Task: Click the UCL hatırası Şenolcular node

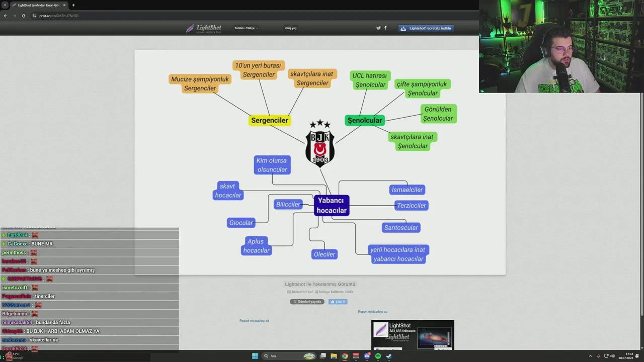Action: pyautogui.click(x=370, y=80)
